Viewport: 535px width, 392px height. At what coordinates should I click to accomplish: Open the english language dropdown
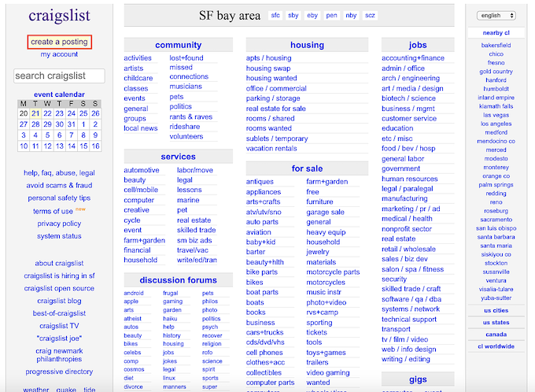pyautogui.click(x=496, y=15)
